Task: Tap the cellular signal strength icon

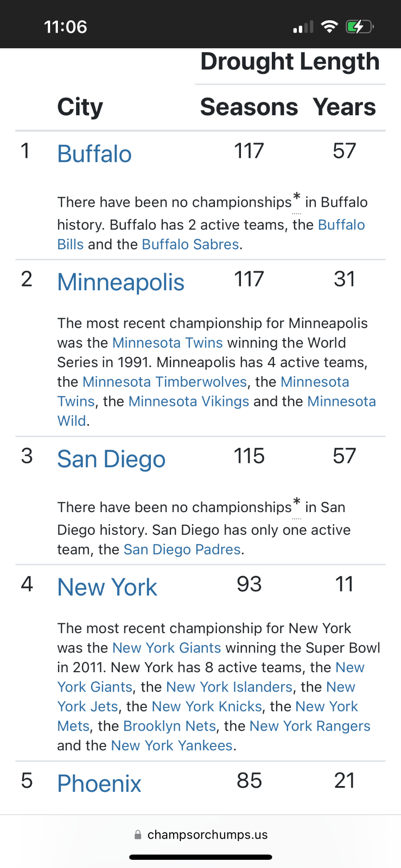Action: (x=303, y=27)
